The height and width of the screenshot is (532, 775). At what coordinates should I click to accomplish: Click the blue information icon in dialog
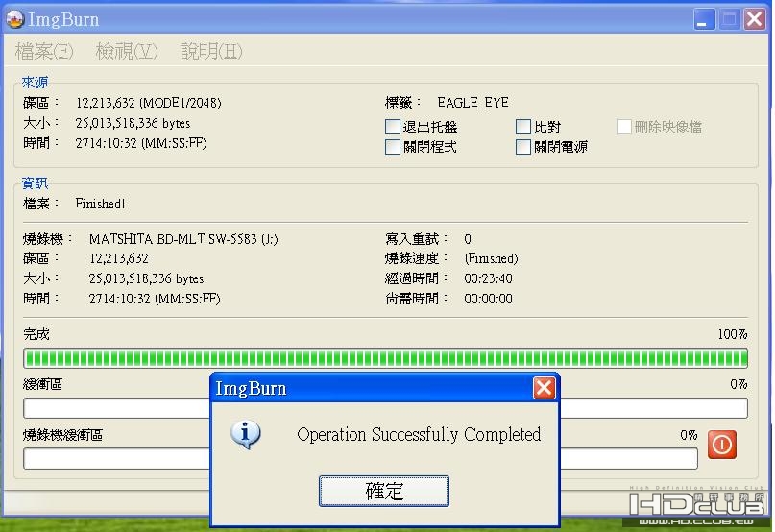245,434
